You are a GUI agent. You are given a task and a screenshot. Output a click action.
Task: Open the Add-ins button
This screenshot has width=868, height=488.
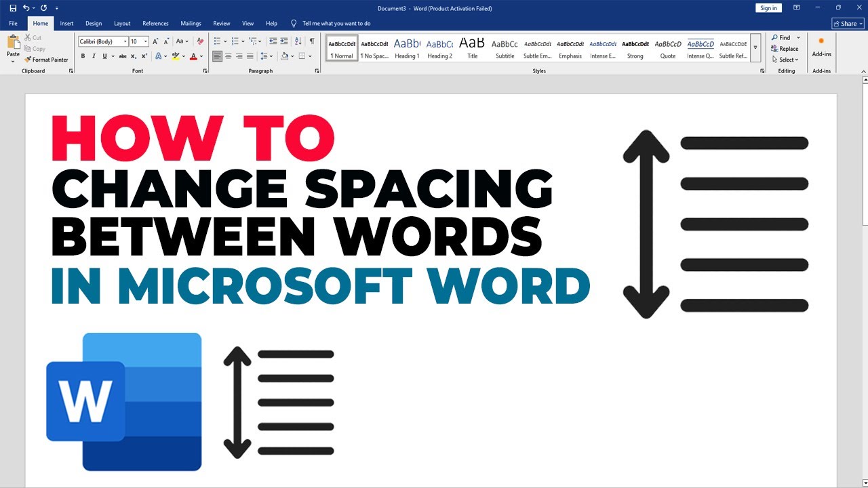point(821,46)
